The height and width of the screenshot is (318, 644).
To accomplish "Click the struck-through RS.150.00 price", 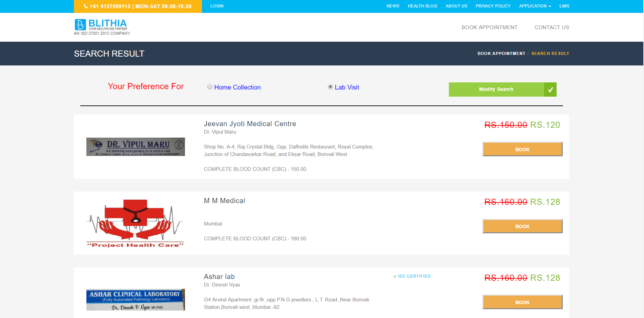I will click(x=506, y=125).
